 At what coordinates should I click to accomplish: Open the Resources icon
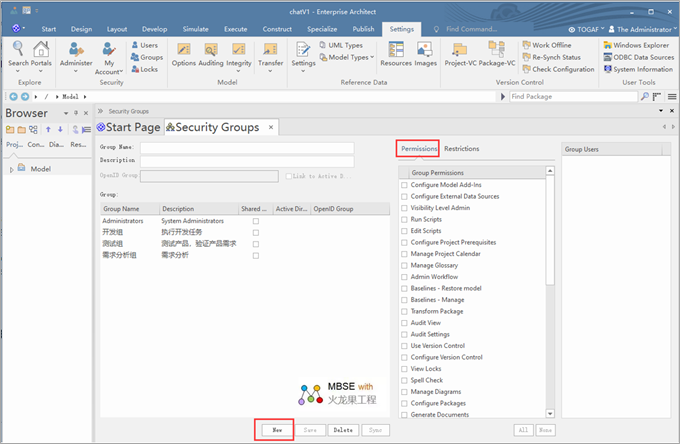[x=396, y=49]
